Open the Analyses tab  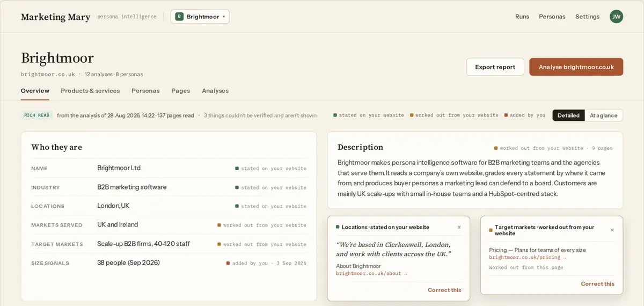click(x=215, y=91)
